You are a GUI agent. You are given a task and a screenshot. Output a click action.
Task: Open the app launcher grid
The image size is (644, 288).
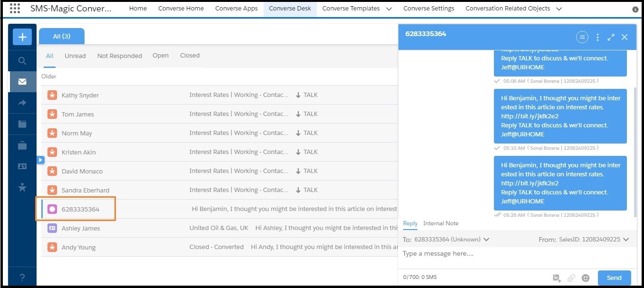tap(15, 9)
